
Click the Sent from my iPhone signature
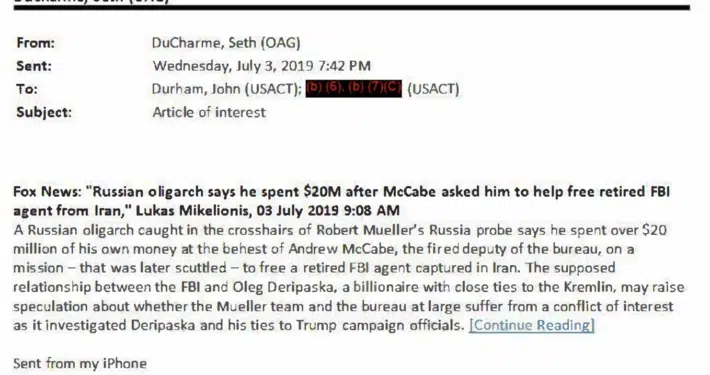pyautogui.click(x=80, y=364)
